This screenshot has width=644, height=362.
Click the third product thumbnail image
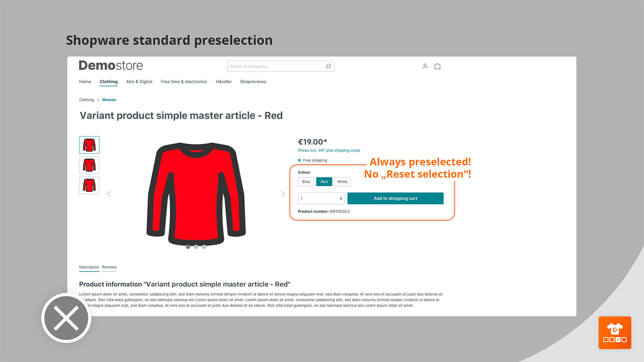pyautogui.click(x=89, y=185)
